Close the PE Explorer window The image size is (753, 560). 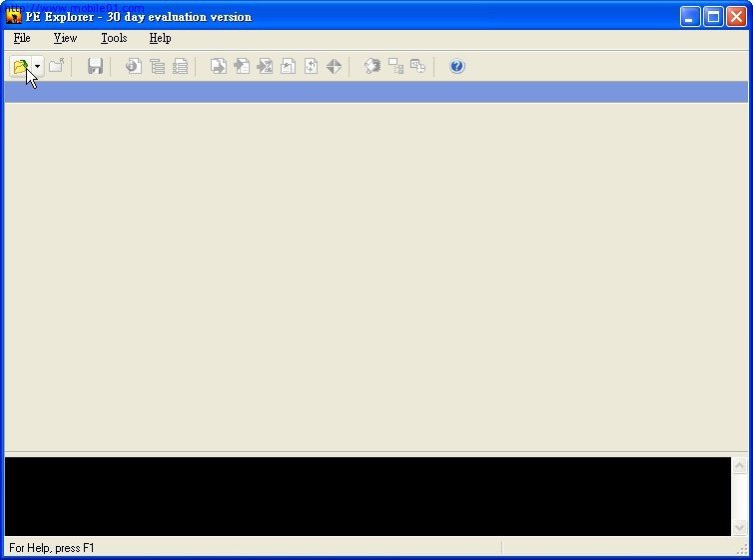736,17
